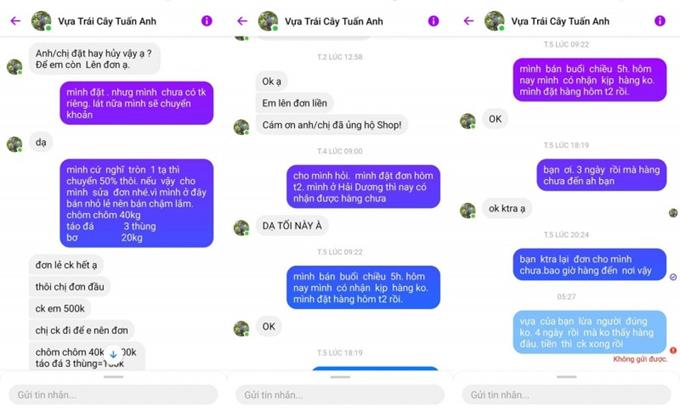This screenshot has height=408, width=680.
Task: Tap the "Không gửi được" failed-send notice
Action: [640, 359]
